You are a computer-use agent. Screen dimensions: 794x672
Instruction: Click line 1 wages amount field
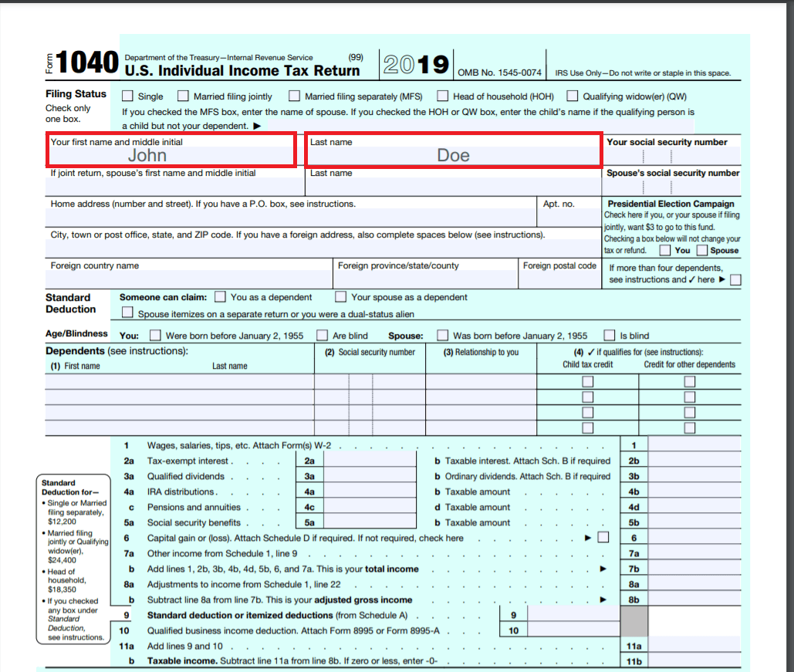point(694,445)
